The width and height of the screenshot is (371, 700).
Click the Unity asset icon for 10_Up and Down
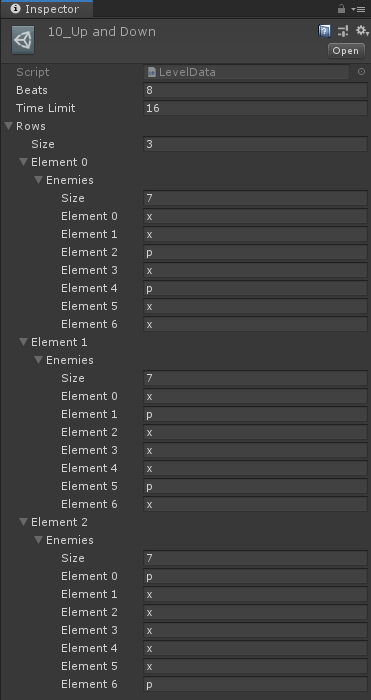23,40
